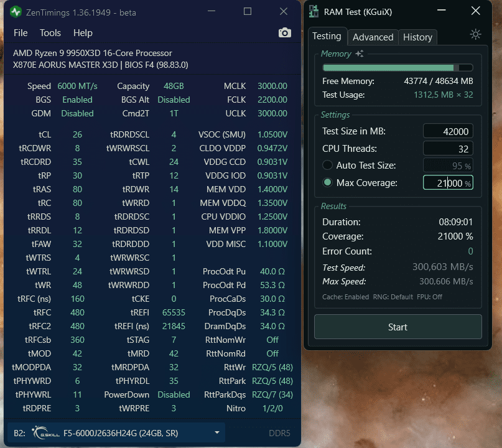Click the MEM VDD value 1.4000V
502x448 pixels.
(272, 189)
